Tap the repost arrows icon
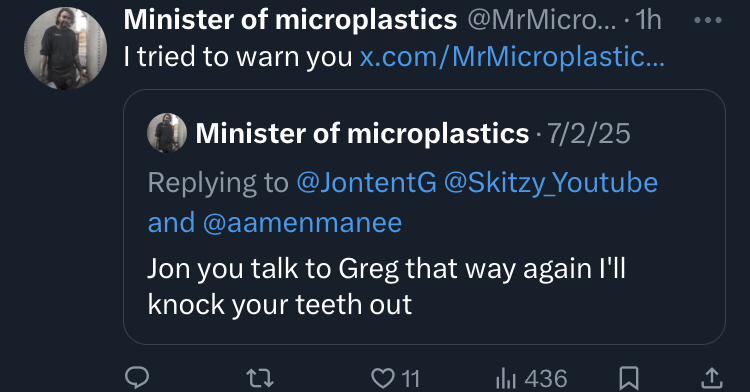 (x=260, y=378)
